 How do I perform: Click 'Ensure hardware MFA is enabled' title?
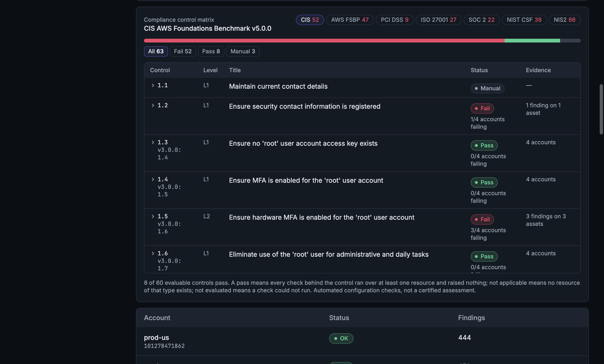point(322,217)
